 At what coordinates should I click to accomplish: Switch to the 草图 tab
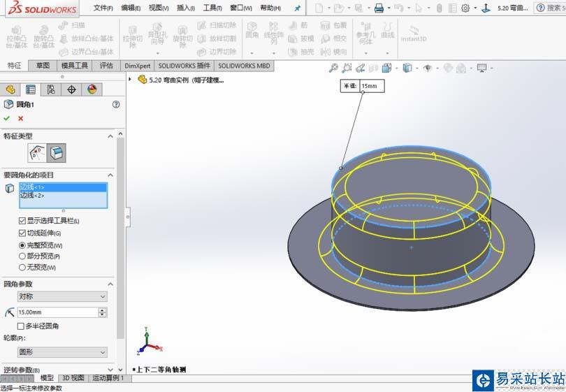[43, 66]
